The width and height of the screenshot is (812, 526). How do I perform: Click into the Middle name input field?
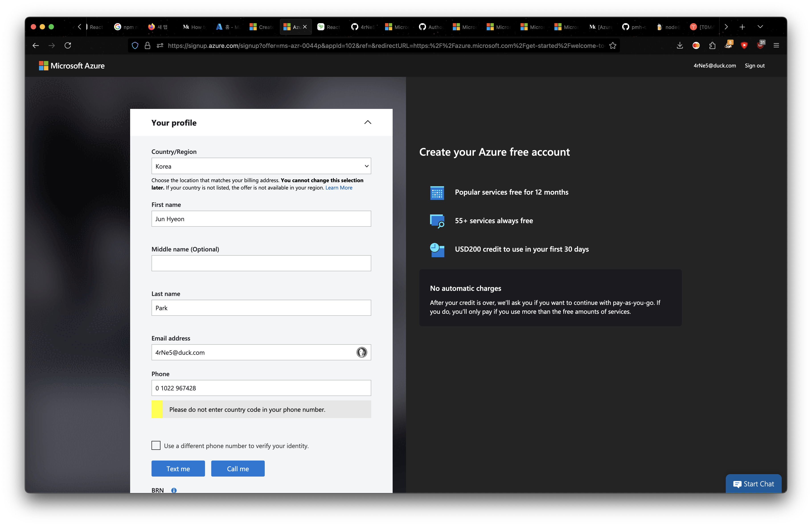pyautogui.click(x=261, y=263)
